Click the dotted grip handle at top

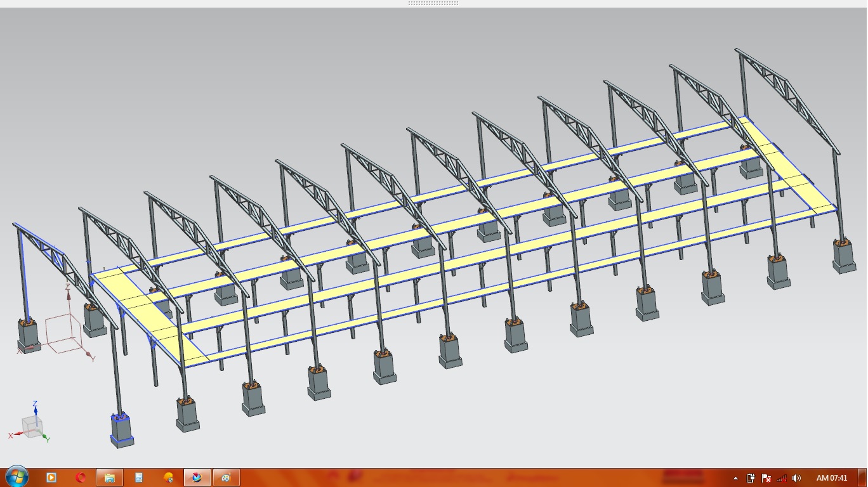433,3
